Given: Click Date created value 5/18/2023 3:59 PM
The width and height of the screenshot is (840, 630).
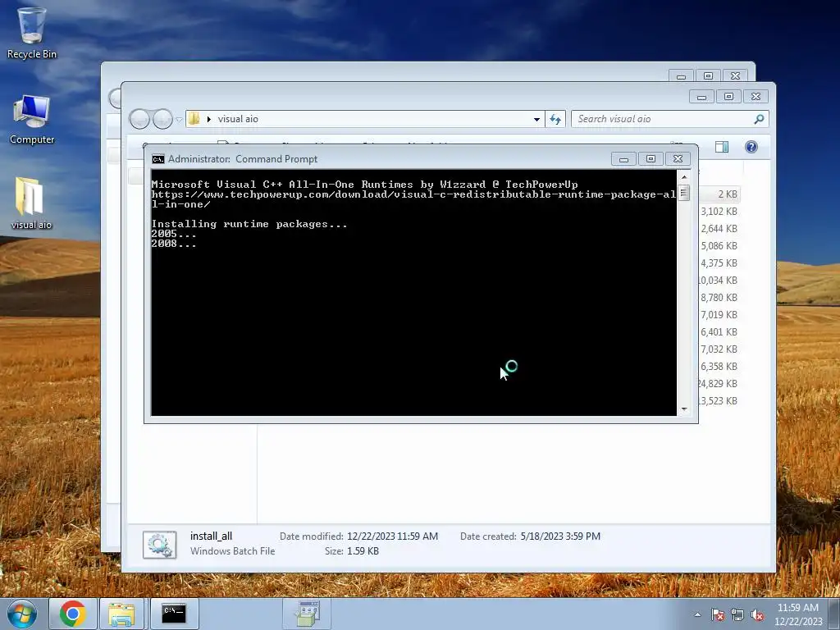Looking at the screenshot, I should (x=560, y=536).
